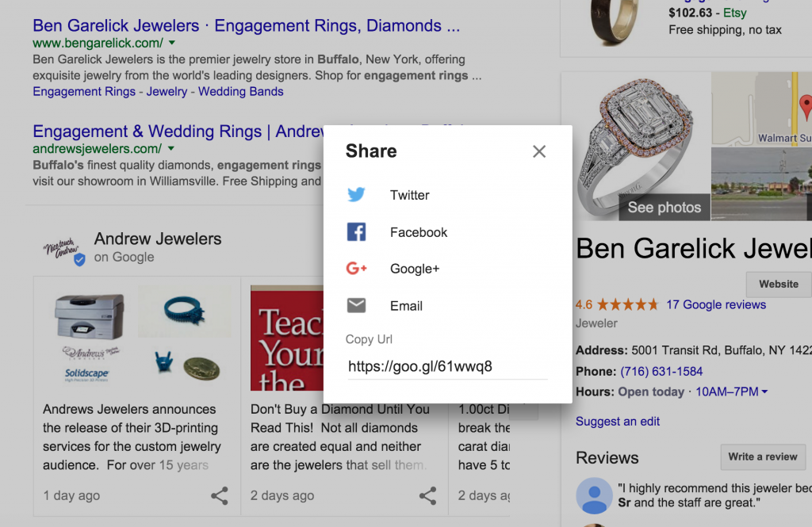Share the result on Google+
812x527 pixels.
(x=415, y=269)
